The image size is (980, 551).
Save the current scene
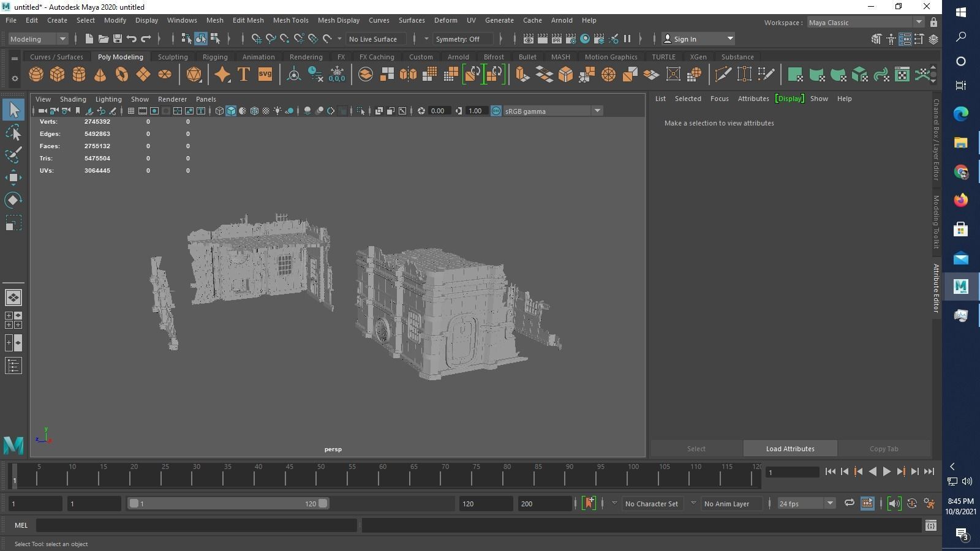point(118,39)
